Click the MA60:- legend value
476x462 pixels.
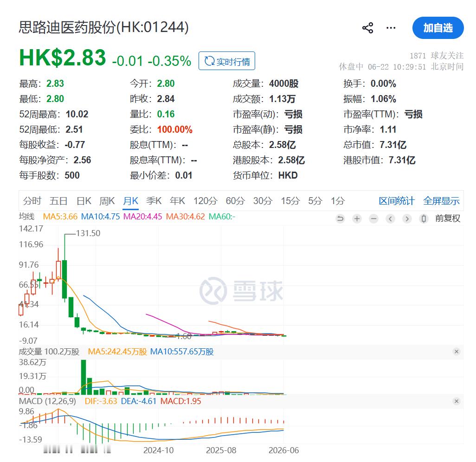pyautogui.click(x=222, y=217)
